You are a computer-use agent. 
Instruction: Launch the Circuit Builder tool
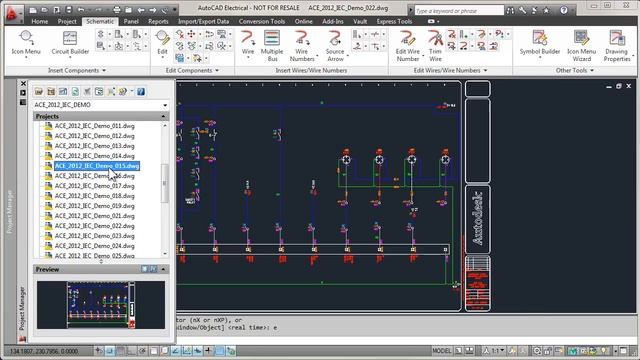pos(70,42)
